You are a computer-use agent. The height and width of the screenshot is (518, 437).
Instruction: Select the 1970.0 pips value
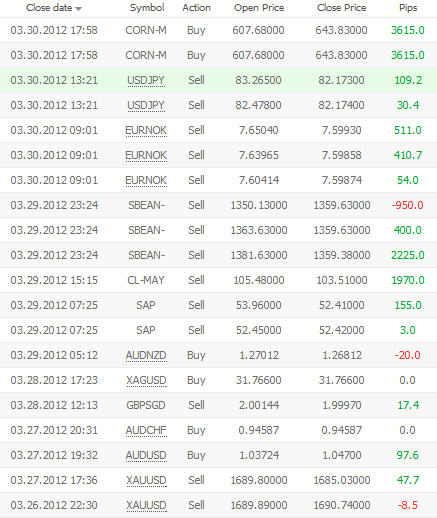(x=408, y=280)
